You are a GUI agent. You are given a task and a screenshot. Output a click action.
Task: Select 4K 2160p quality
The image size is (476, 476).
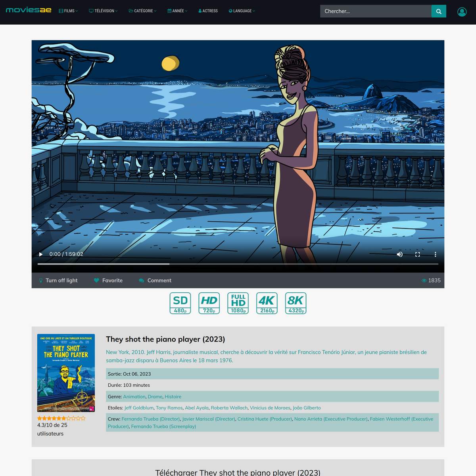pyautogui.click(x=267, y=303)
